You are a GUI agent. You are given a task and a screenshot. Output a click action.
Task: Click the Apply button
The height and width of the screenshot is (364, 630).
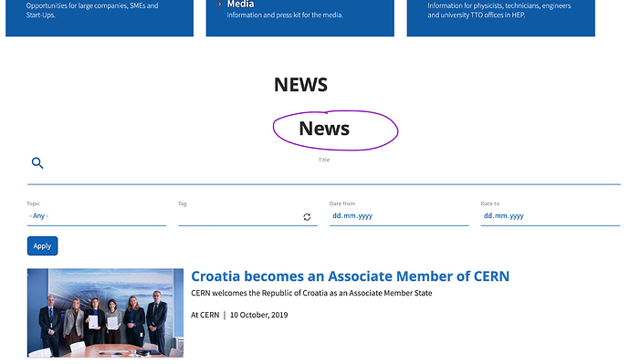[x=43, y=245]
